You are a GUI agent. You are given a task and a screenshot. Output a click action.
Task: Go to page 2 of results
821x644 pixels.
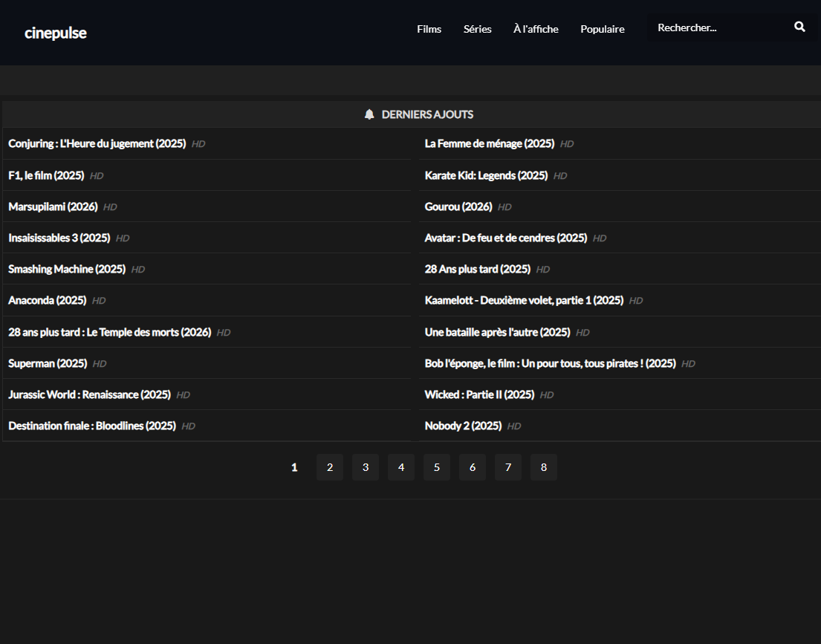[330, 467]
